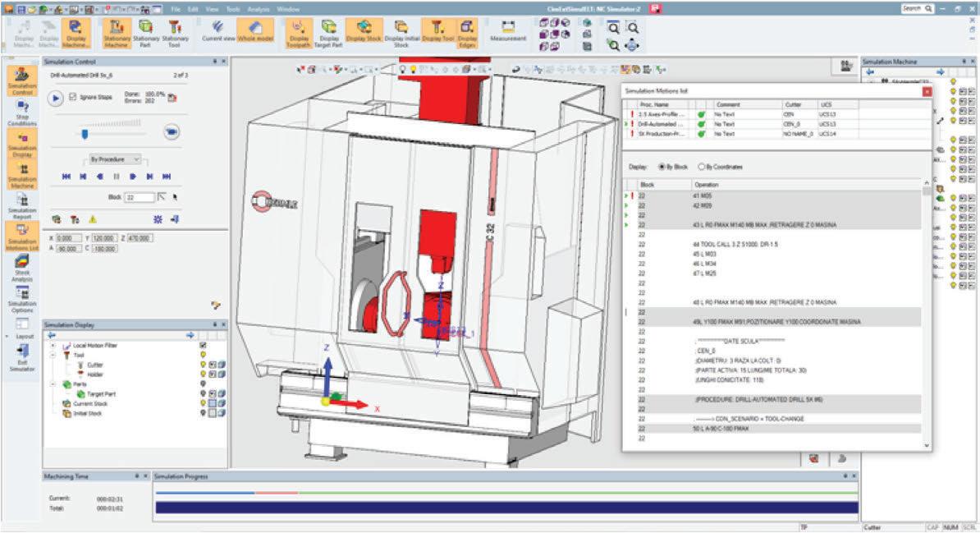Toggle Current Stock visibility bulb
980x533 pixels.
click(x=203, y=403)
